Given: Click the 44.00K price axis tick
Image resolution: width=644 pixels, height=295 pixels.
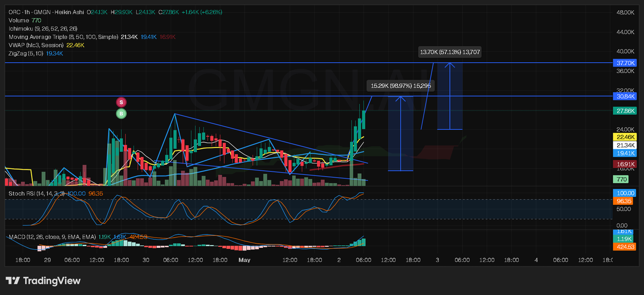Looking at the screenshot, I should pos(626,32).
